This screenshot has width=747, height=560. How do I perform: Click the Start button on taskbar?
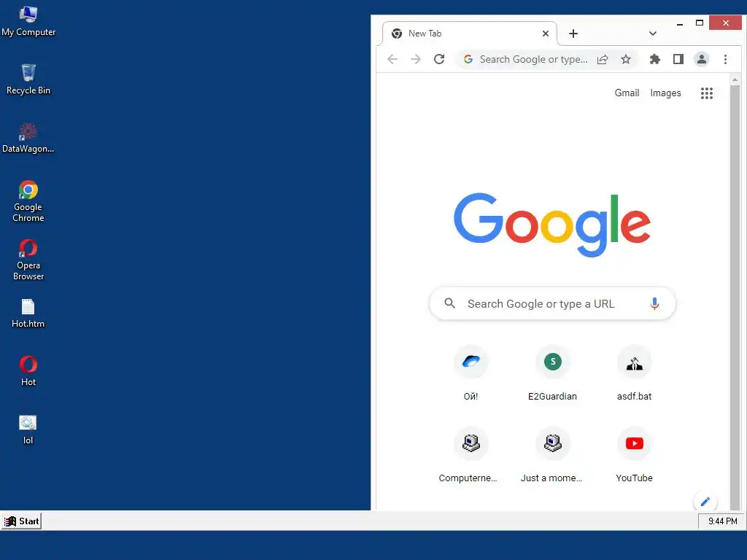(21, 521)
